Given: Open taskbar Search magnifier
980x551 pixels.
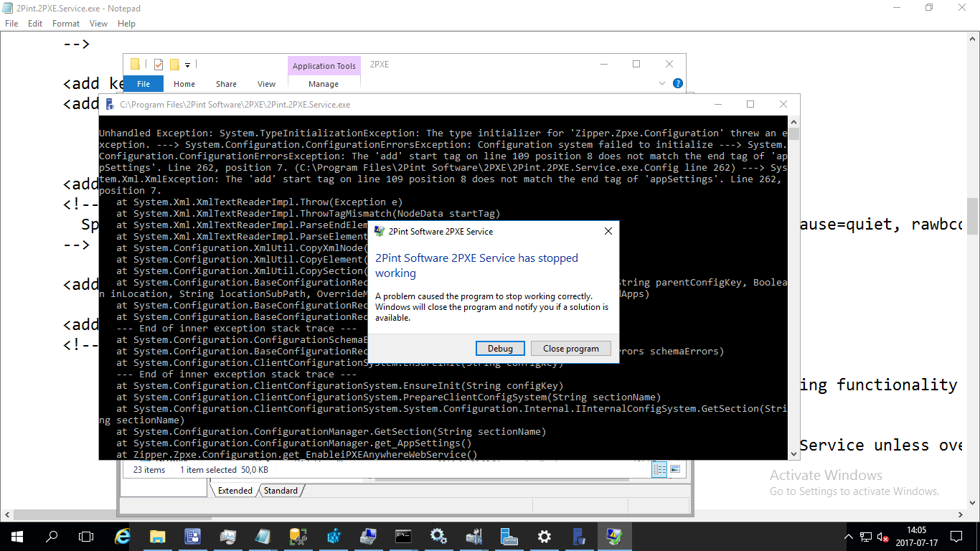Looking at the screenshot, I should [52, 537].
